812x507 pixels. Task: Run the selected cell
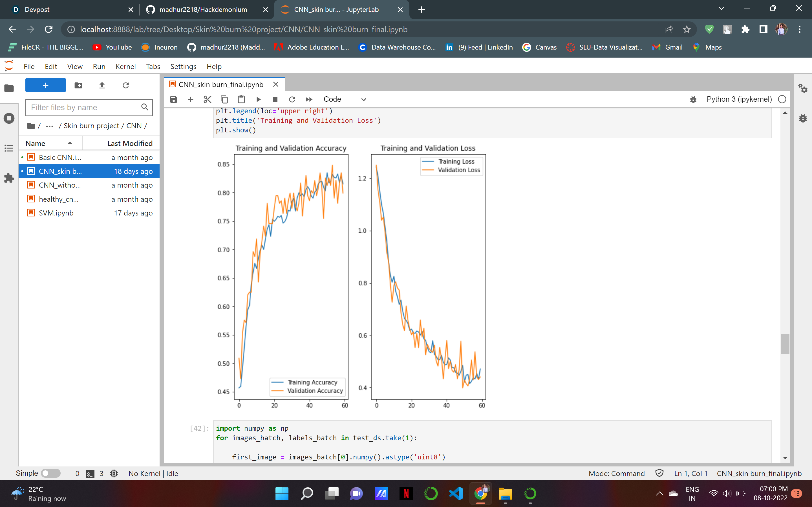click(258, 99)
